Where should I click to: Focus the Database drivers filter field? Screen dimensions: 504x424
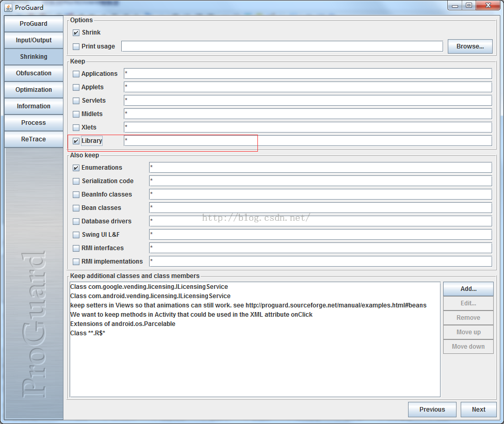click(x=320, y=221)
